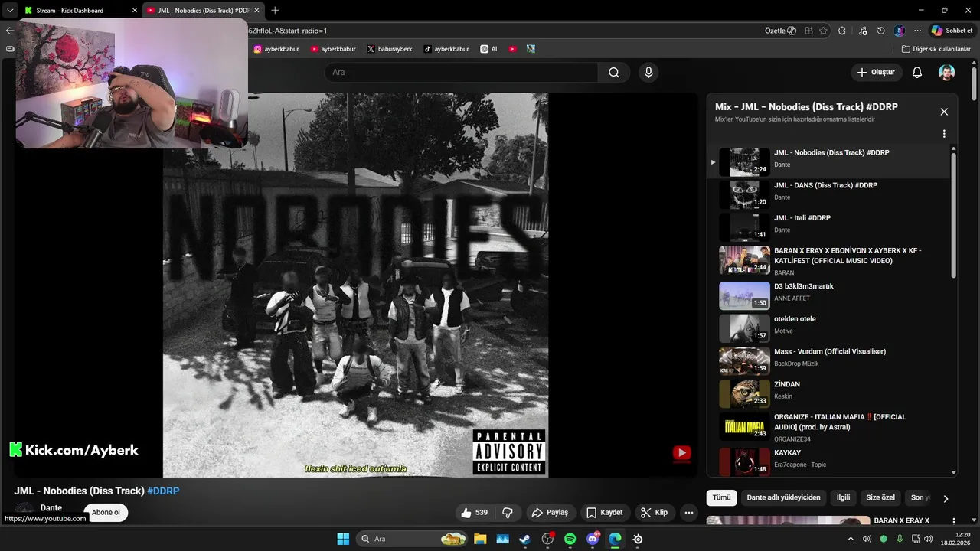Viewport: 980px width, 551px height.
Task: Open the Mix playlist three-dot options
Action: tap(944, 134)
